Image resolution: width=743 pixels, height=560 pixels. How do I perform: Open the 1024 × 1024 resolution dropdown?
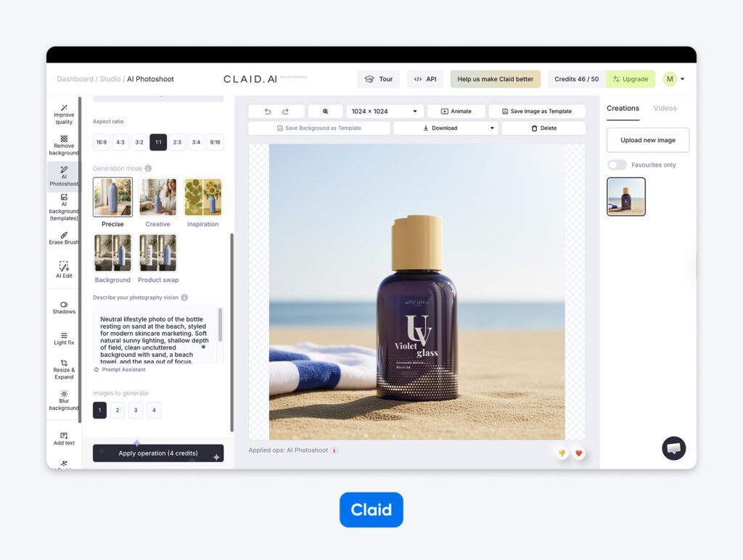(x=384, y=111)
